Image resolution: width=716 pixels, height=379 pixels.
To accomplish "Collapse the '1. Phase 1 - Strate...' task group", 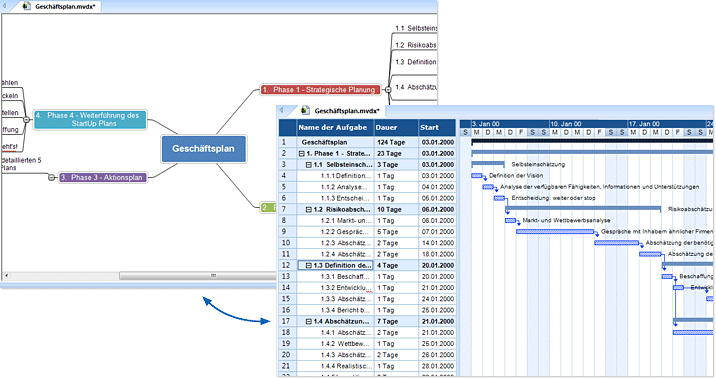I will click(302, 153).
